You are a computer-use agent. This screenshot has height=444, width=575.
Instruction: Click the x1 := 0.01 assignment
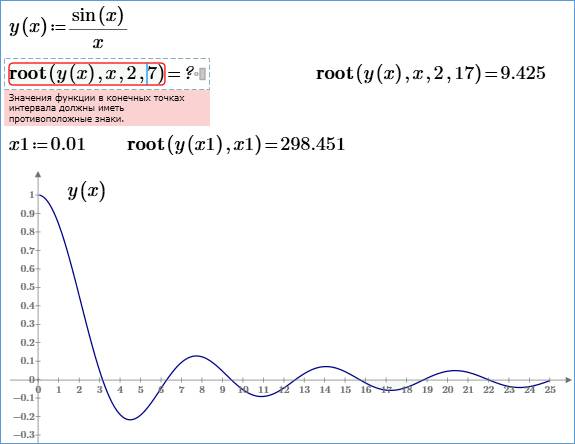pyautogui.click(x=47, y=144)
